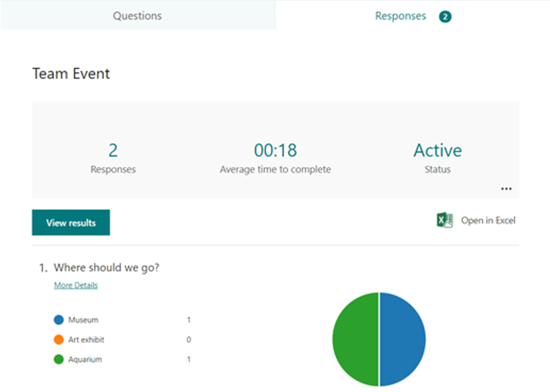This screenshot has height=392, width=550.
Task: Click the 00:18 average completion time
Action: 275,151
